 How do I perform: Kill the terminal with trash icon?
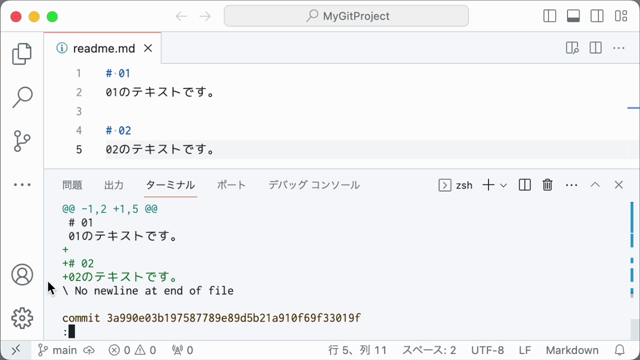pos(547,185)
